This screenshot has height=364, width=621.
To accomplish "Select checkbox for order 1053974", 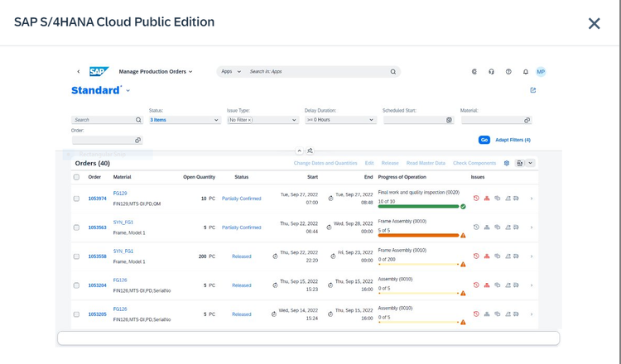I will (x=76, y=199).
